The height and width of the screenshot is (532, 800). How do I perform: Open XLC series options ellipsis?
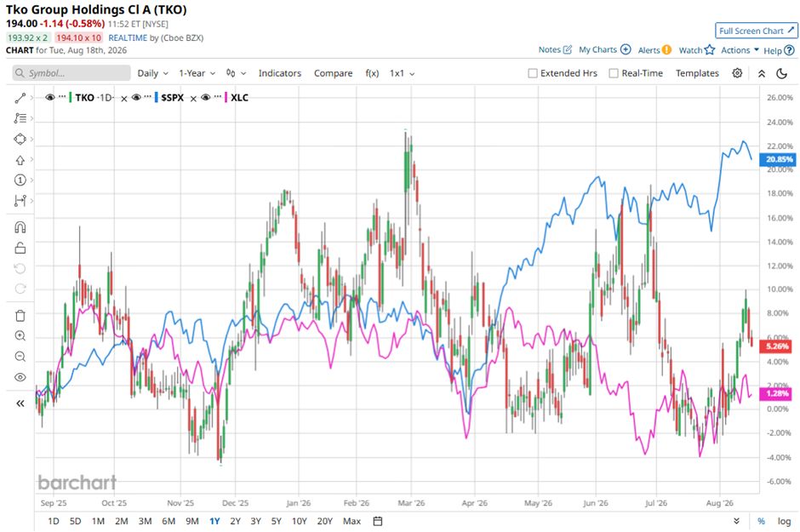[x=218, y=96]
